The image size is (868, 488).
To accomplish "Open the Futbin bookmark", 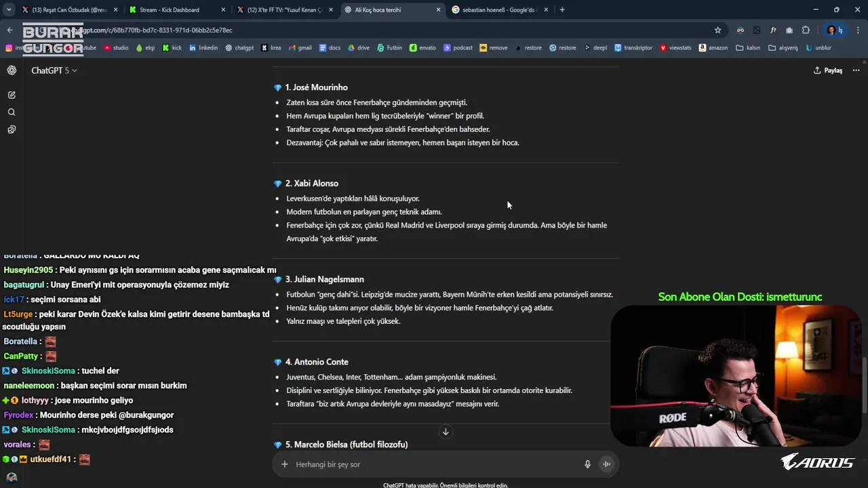I will (390, 48).
